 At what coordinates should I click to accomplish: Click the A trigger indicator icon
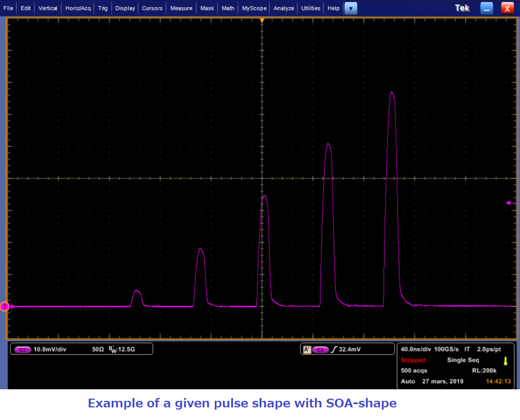307,349
